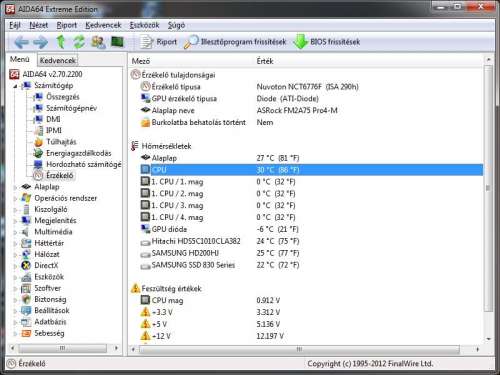Select the 1. CPU / 1. mag row

point(306,182)
